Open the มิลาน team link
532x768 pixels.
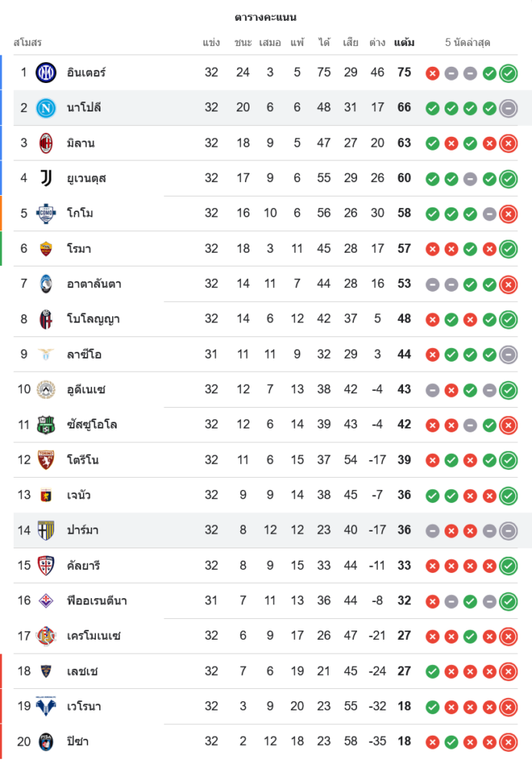pyautogui.click(x=81, y=144)
